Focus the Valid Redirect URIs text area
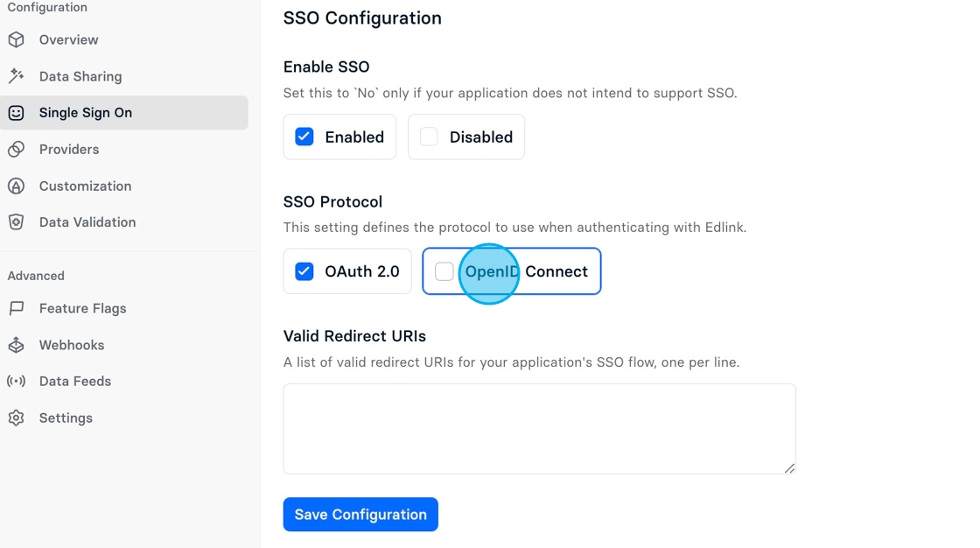This screenshot has height=548, width=980. click(539, 429)
